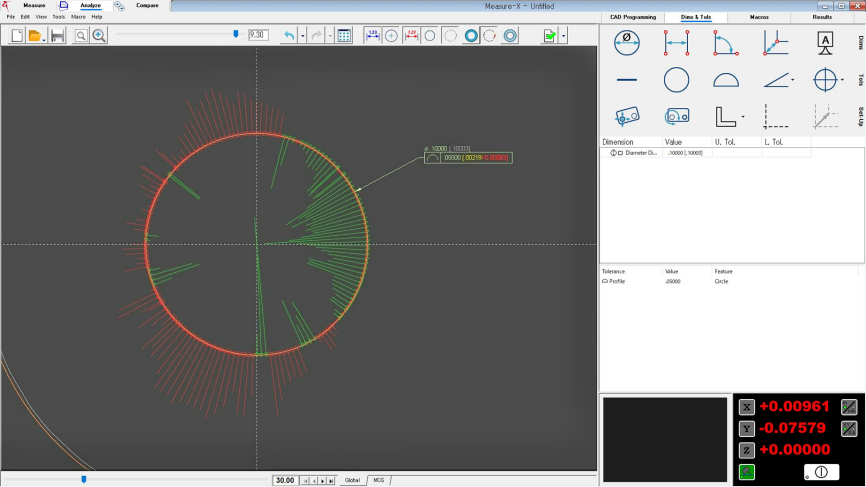The width and height of the screenshot is (866, 487).
Task: Expand the L-shaped datum dropdown arrow
Action: pos(743,117)
